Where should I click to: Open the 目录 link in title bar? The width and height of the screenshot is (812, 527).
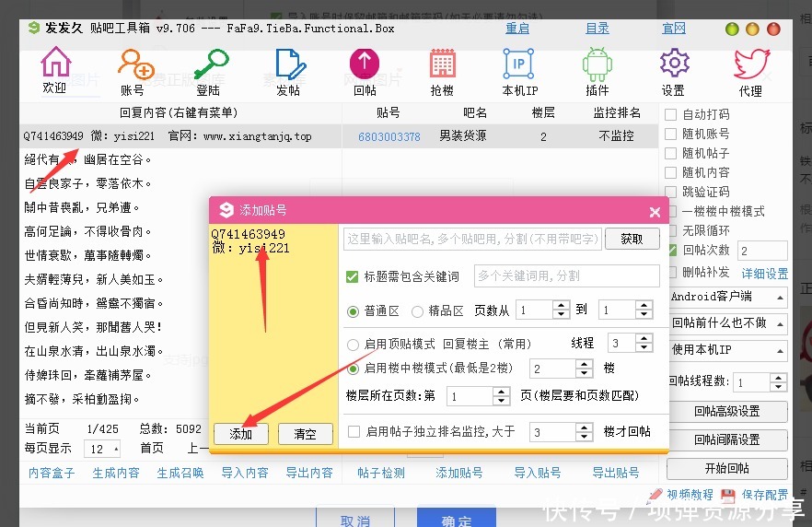click(x=597, y=29)
